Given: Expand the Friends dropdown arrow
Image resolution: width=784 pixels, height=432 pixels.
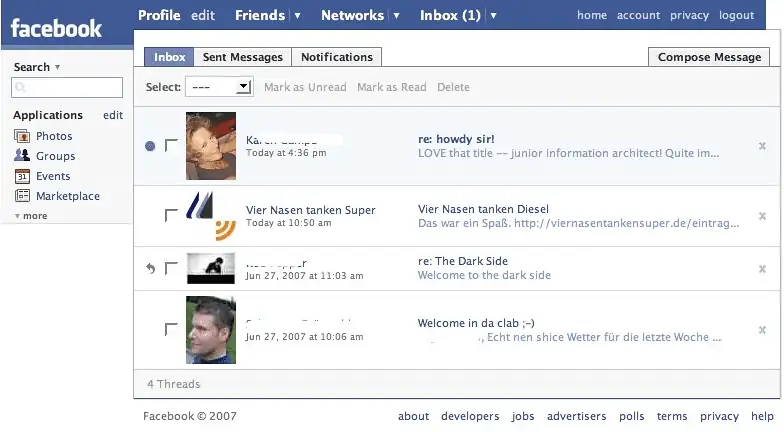Looking at the screenshot, I should pos(297,16).
